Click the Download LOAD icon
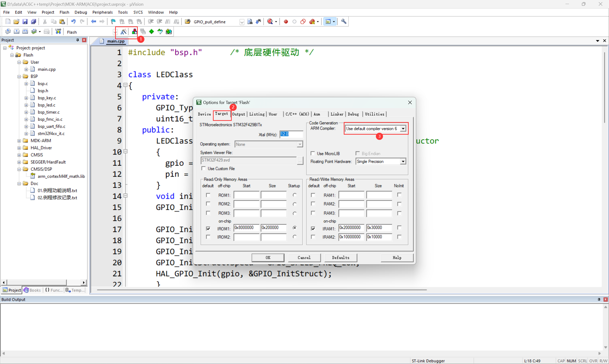The height and width of the screenshot is (364, 609). pyautogui.click(x=58, y=32)
